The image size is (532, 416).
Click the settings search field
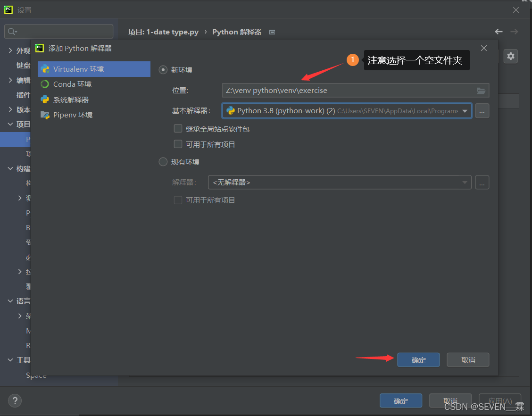[58, 32]
